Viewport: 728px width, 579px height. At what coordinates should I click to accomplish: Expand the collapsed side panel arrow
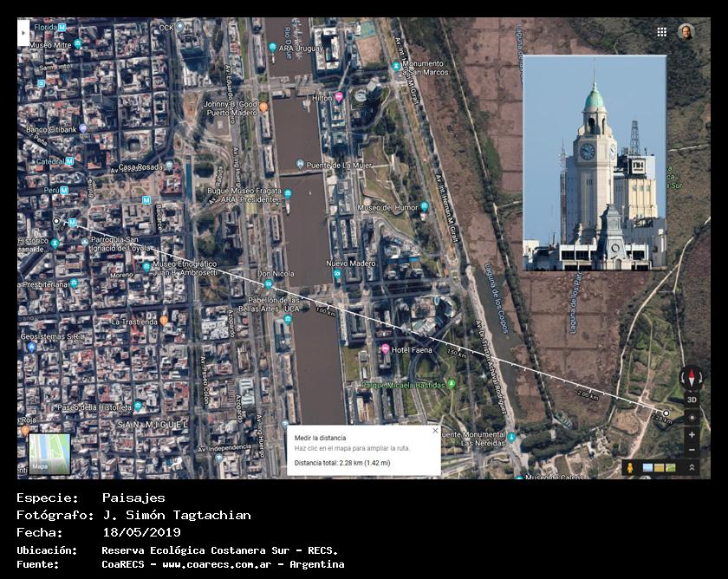(23, 32)
